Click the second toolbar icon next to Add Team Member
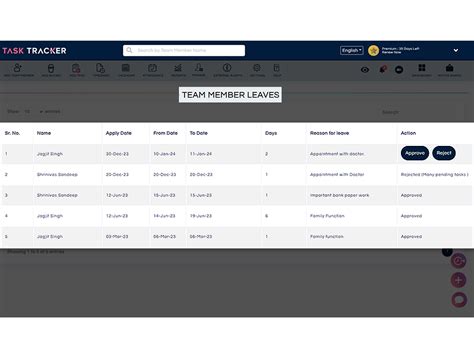Viewport: 474px width, 362px height. 51,70
